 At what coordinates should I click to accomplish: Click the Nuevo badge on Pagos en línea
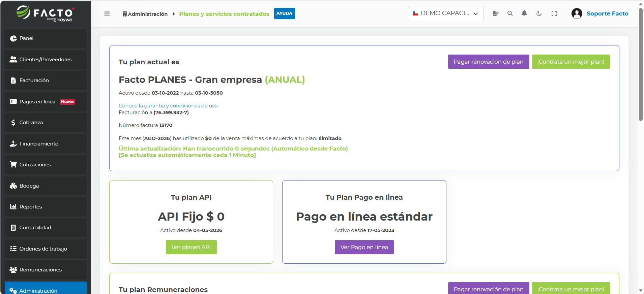67,102
